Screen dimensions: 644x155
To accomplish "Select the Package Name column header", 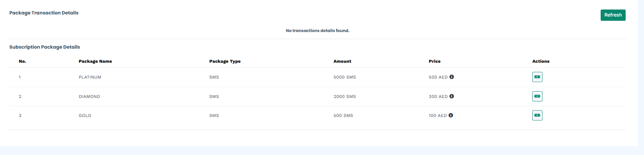I will [95, 61].
